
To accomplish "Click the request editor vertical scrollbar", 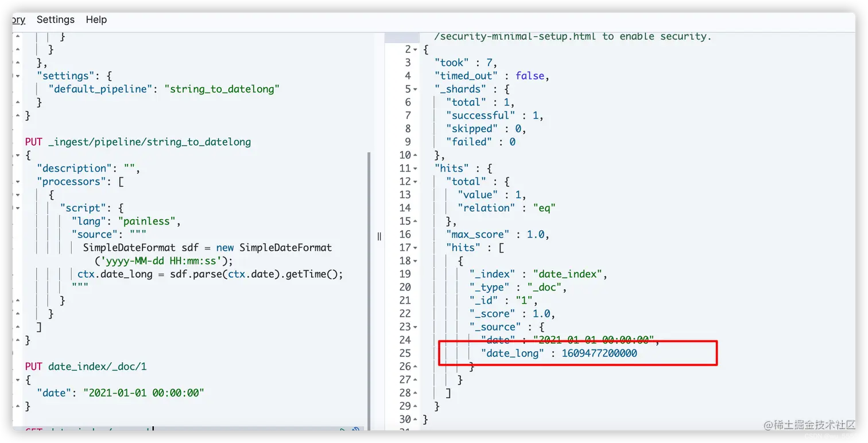I will click(x=369, y=290).
